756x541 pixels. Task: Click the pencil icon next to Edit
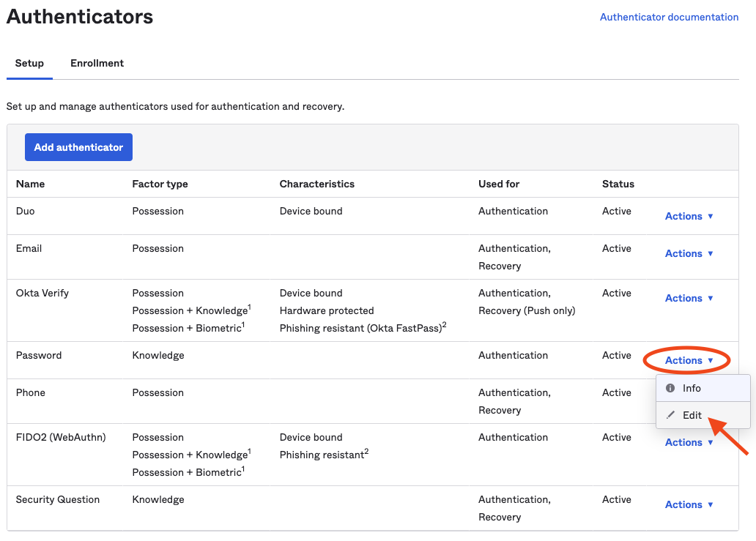(672, 414)
